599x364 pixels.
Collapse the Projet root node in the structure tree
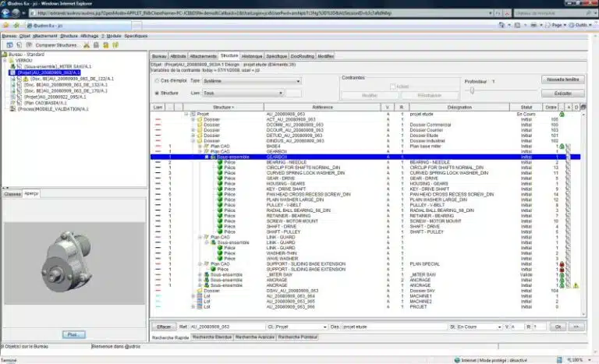(186, 114)
